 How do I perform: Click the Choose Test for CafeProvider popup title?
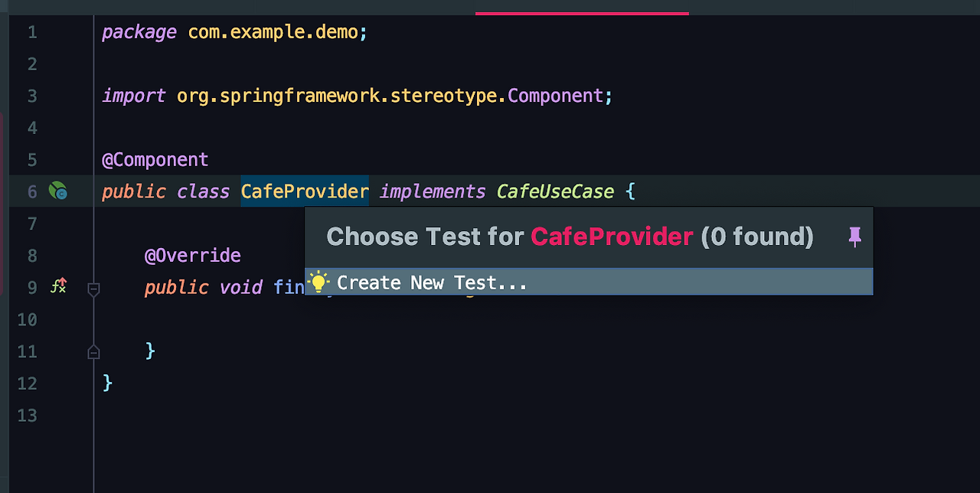tap(570, 237)
